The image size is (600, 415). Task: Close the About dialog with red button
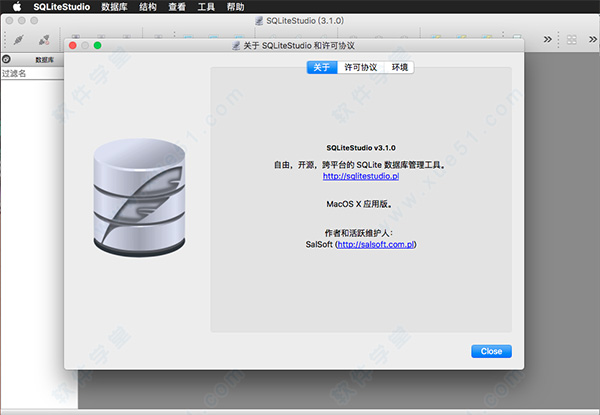73,46
